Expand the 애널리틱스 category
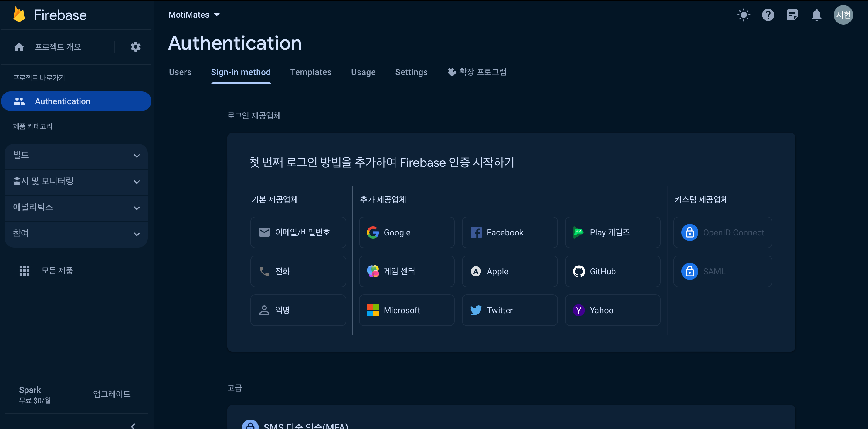The image size is (868, 429). (76, 208)
